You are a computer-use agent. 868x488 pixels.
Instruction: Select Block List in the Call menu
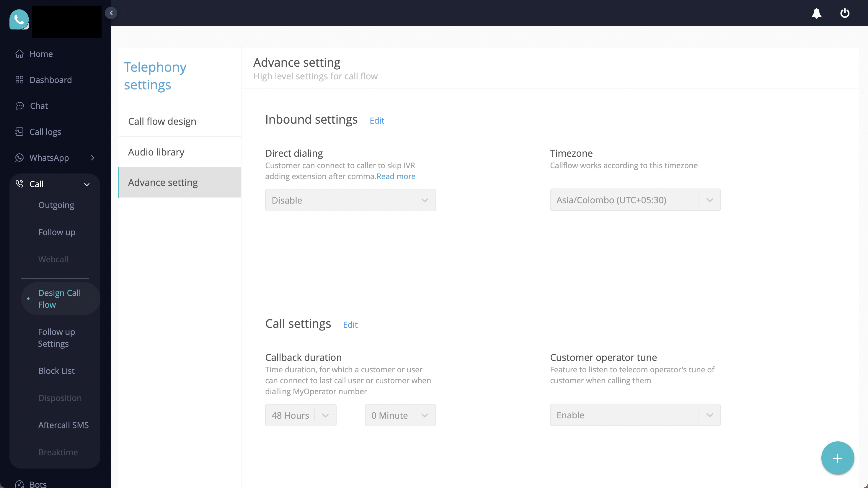click(56, 371)
